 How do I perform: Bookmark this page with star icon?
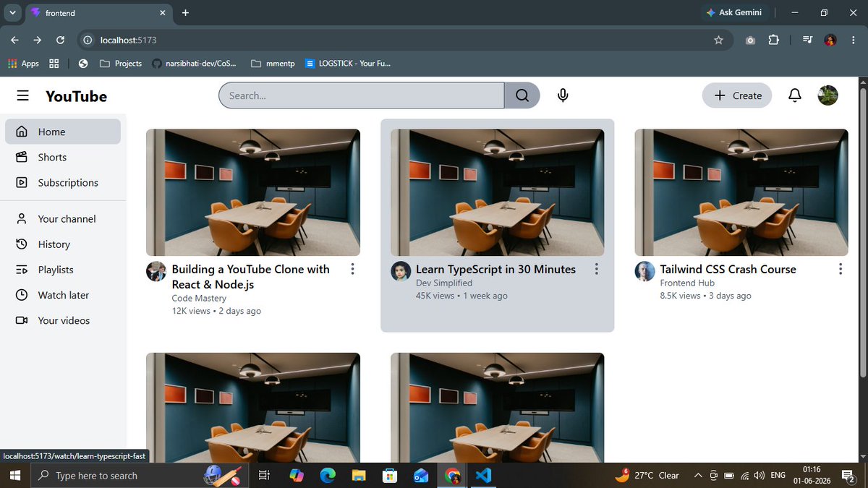(x=718, y=40)
